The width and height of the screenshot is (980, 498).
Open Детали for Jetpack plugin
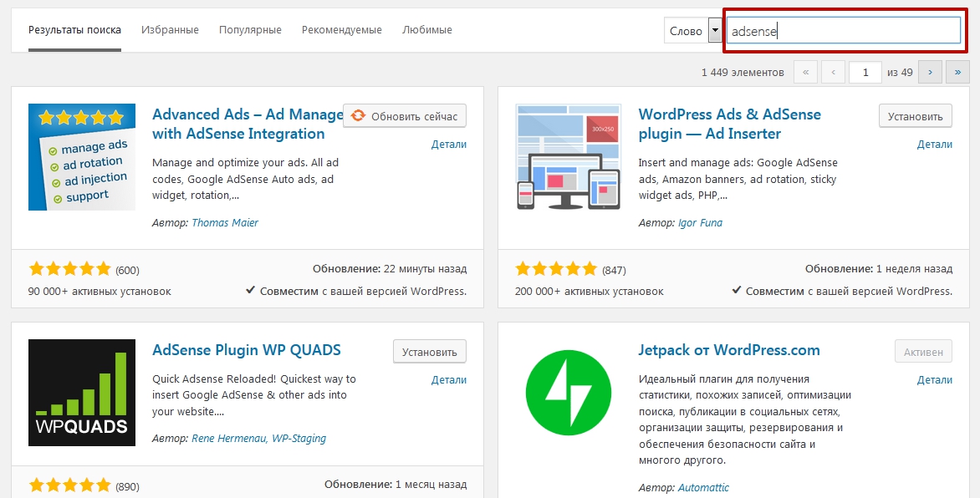click(x=934, y=380)
